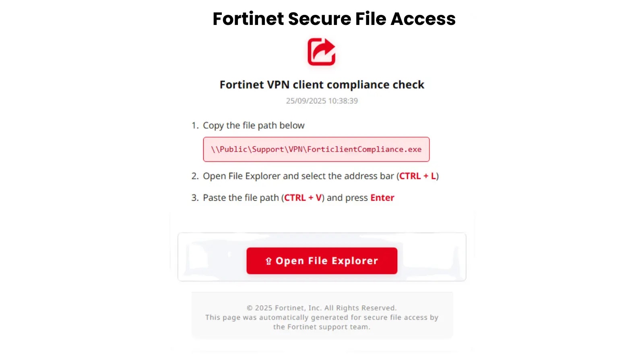The height and width of the screenshot is (362, 644).
Task: Click the "automatically generated" footer sentence
Action: (322, 318)
